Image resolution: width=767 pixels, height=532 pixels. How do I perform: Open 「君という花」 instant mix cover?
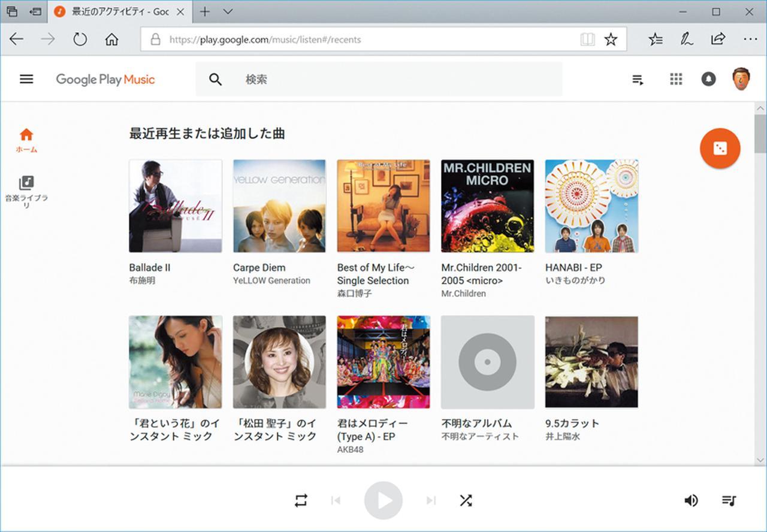point(176,362)
